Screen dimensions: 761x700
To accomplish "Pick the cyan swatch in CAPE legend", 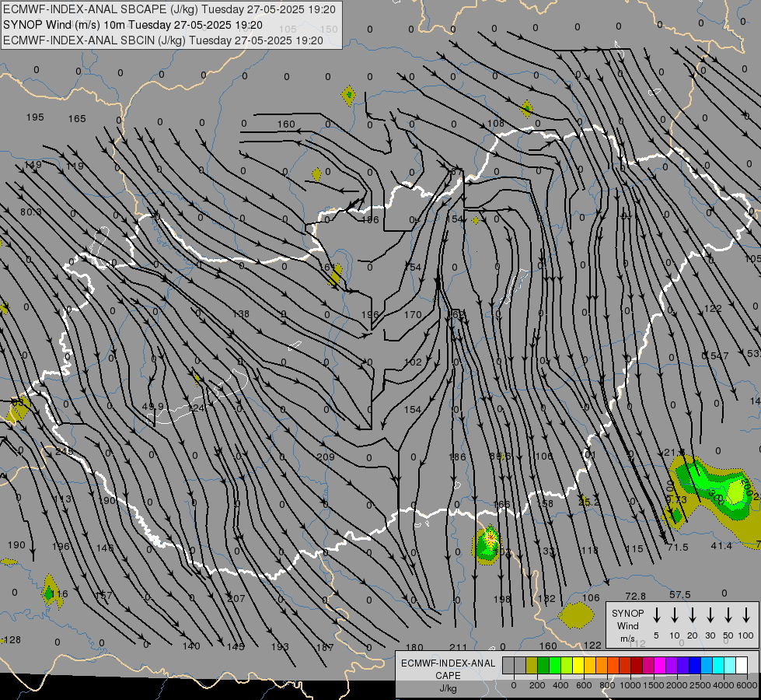I will point(717,666).
